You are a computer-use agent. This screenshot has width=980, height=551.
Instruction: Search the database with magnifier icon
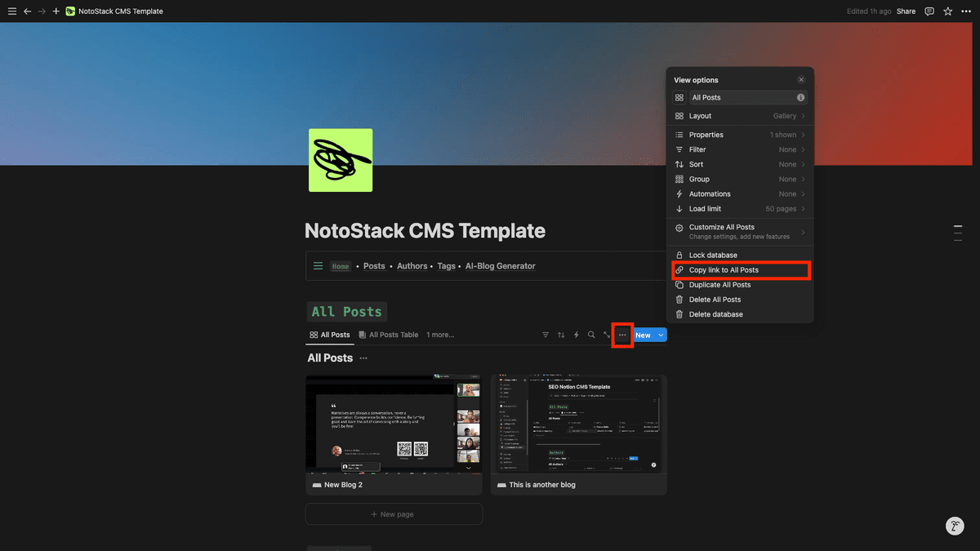point(591,335)
